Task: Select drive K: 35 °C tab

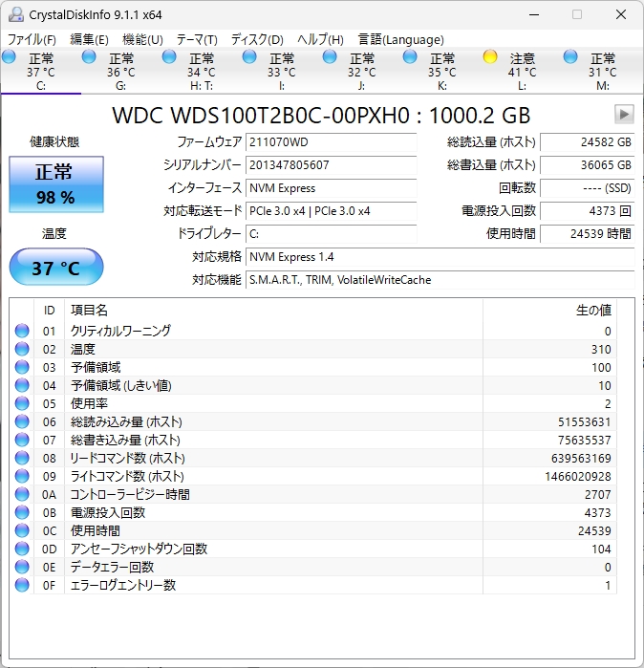Action: point(441,71)
